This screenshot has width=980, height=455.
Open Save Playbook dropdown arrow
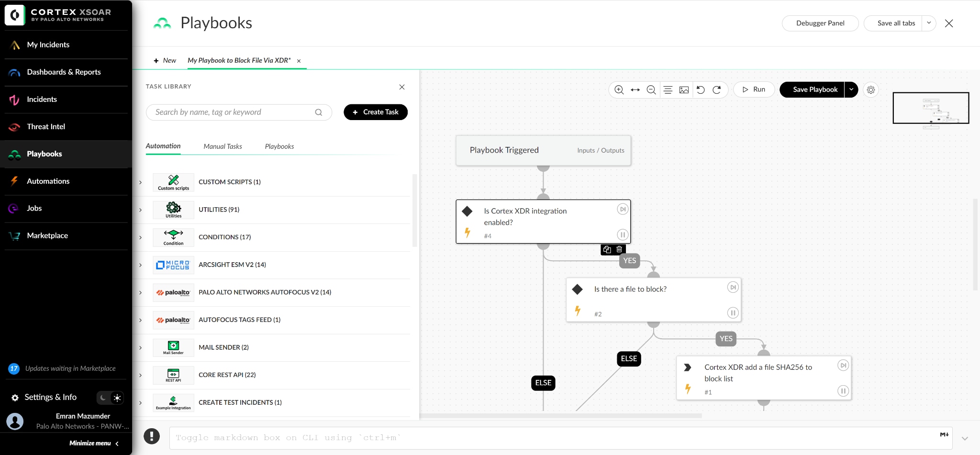851,89
